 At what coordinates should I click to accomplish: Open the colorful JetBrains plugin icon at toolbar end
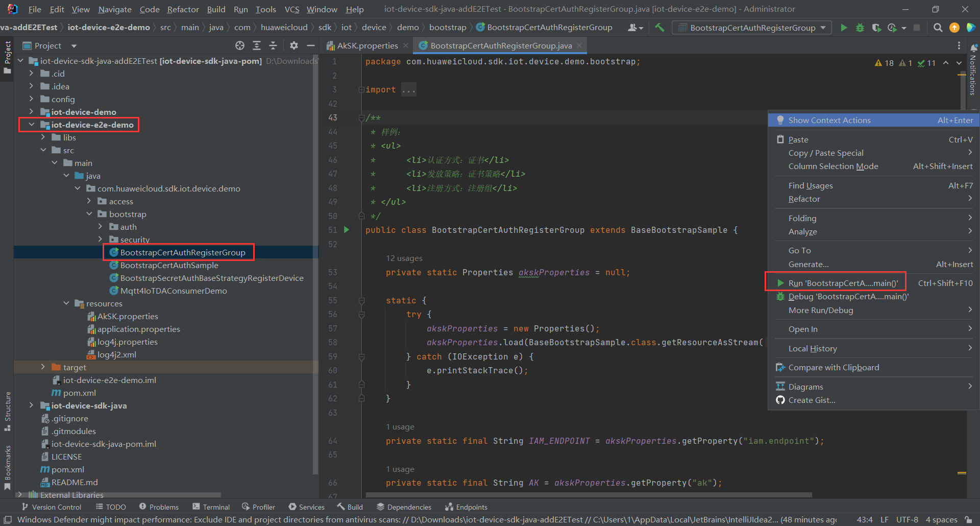click(971, 28)
